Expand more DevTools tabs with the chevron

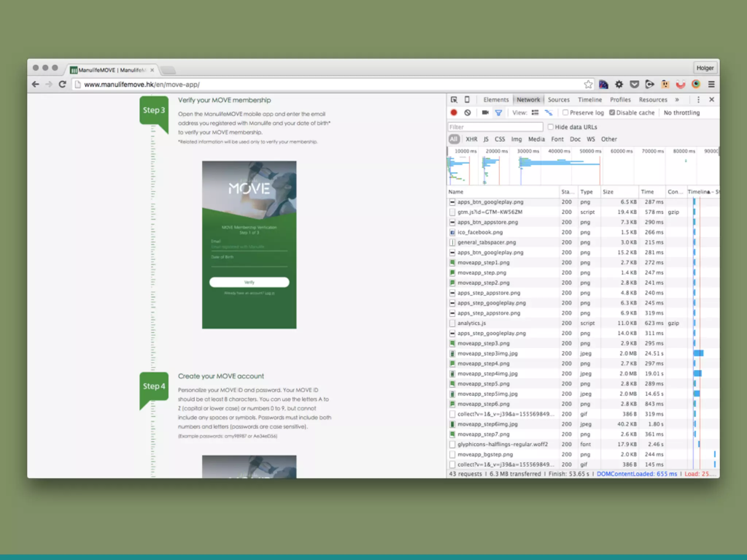[677, 100]
